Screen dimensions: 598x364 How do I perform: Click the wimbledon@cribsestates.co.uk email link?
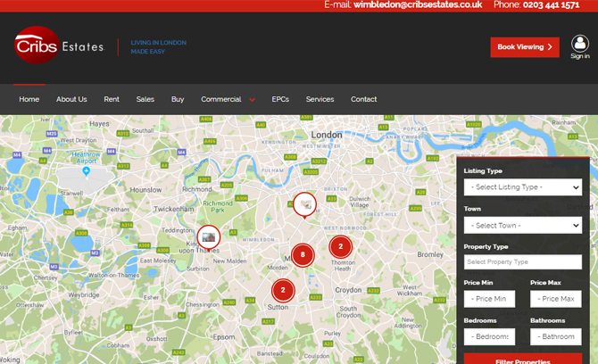418,5
